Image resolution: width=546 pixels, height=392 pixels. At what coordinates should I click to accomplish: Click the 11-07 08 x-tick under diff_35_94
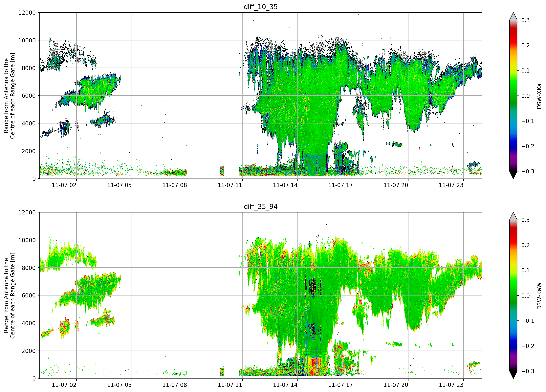pyautogui.click(x=175, y=385)
